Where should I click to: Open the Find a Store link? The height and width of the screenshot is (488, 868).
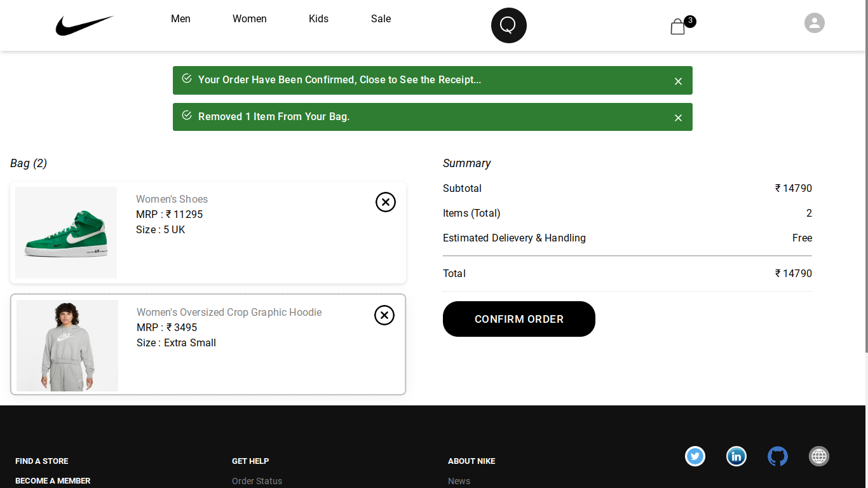pos(42,461)
